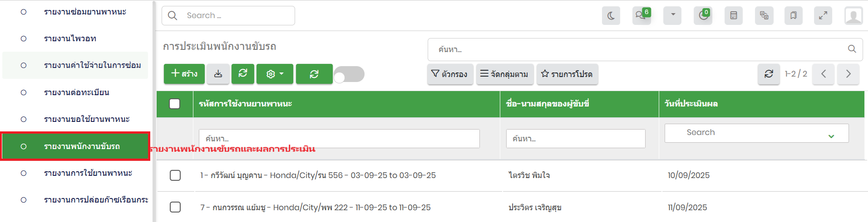Switch to dark mode with moon icon
Viewport: 868px width, 222px height.
[x=611, y=16]
